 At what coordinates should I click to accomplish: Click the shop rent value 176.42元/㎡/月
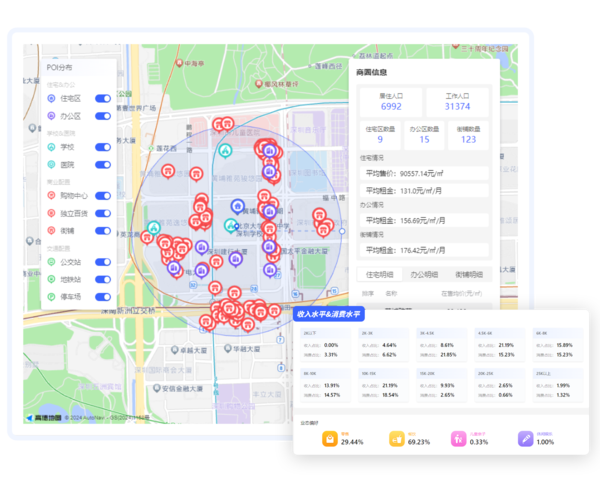pyautogui.click(x=422, y=251)
